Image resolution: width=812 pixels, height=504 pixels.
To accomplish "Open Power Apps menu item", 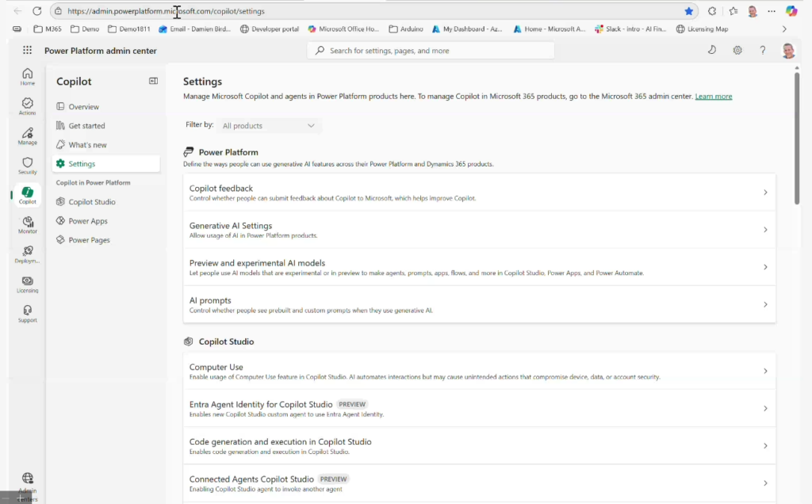I will point(105,221).
